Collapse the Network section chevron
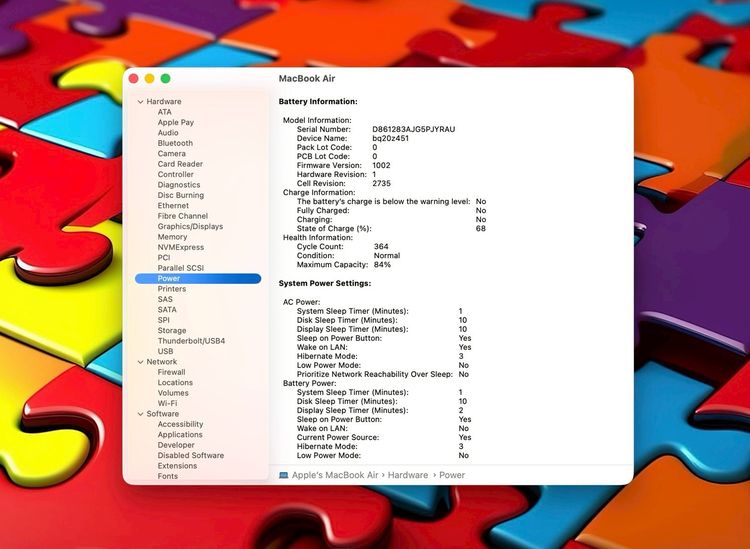Image resolution: width=750 pixels, height=549 pixels. pos(141,362)
